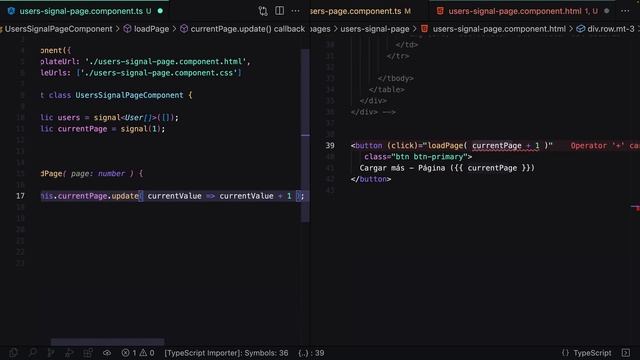This screenshot has width=640, height=360.
Task: Click loadPage method cube icon in breadcrumb
Action: click(127, 29)
